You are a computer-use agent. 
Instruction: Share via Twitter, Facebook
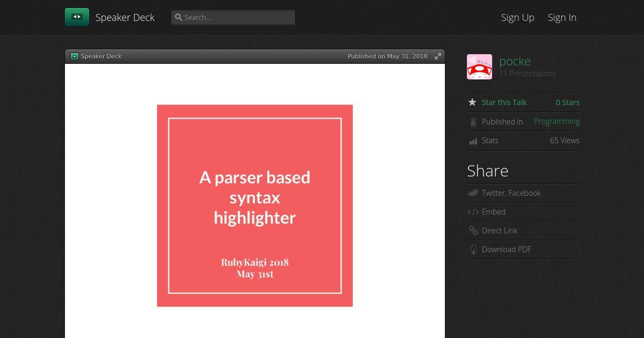[511, 193]
